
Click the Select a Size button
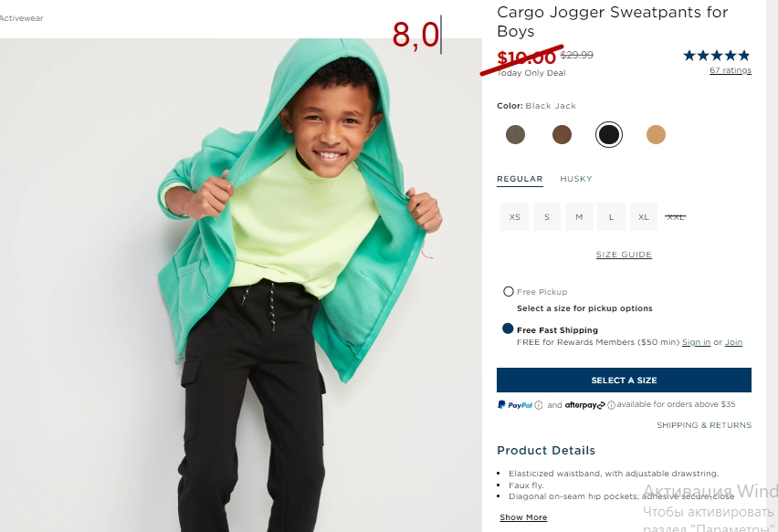pos(624,381)
